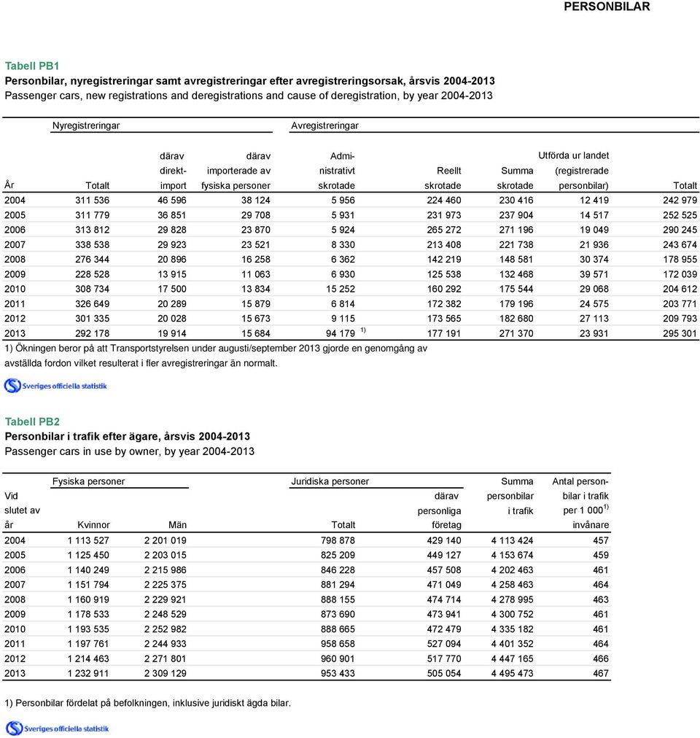Click the Sveriges officiella statistik logo at the page bottom

57,729
